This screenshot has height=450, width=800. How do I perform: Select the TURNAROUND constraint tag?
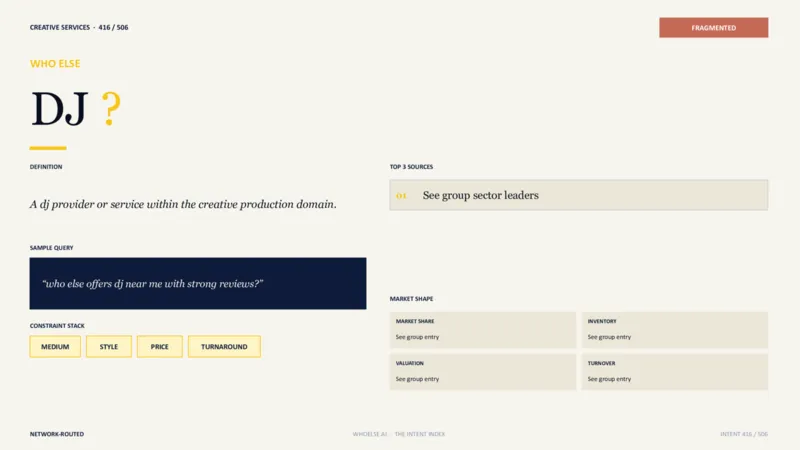click(x=224, y=346)
